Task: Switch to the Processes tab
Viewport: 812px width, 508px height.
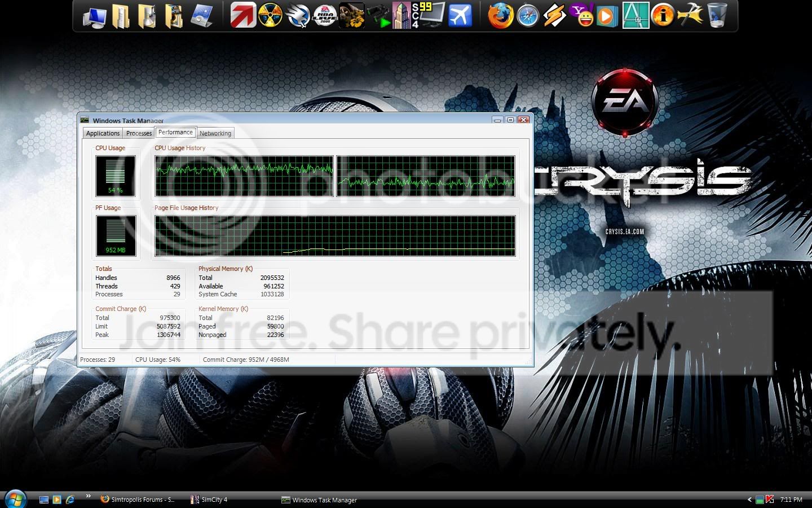Action: [139, 133]
